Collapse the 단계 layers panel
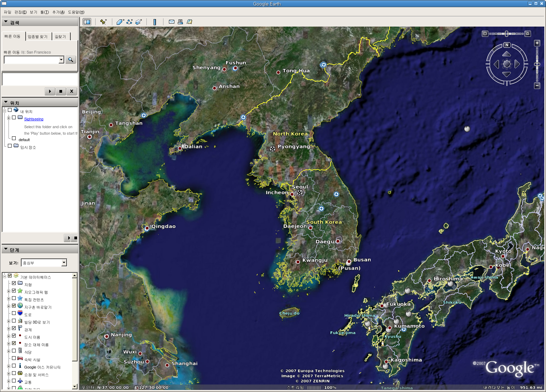Screen dimensions: 546x392 [x=6, y=249]
